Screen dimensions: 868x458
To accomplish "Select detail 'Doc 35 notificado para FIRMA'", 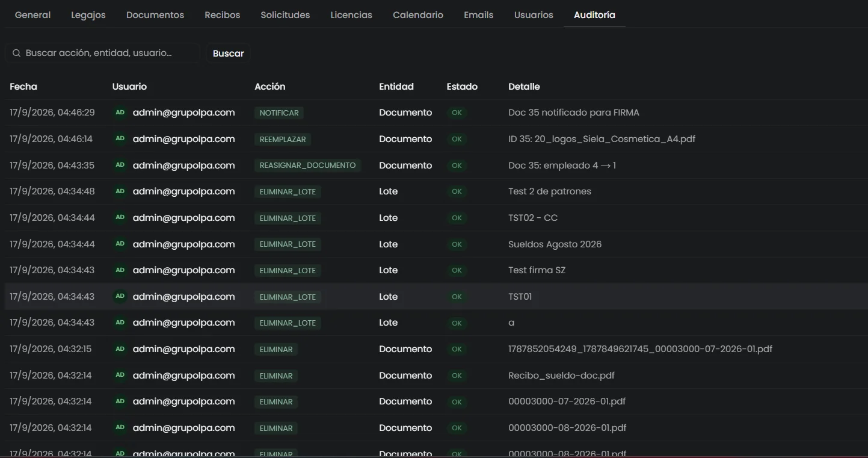I will coord(574,113).
